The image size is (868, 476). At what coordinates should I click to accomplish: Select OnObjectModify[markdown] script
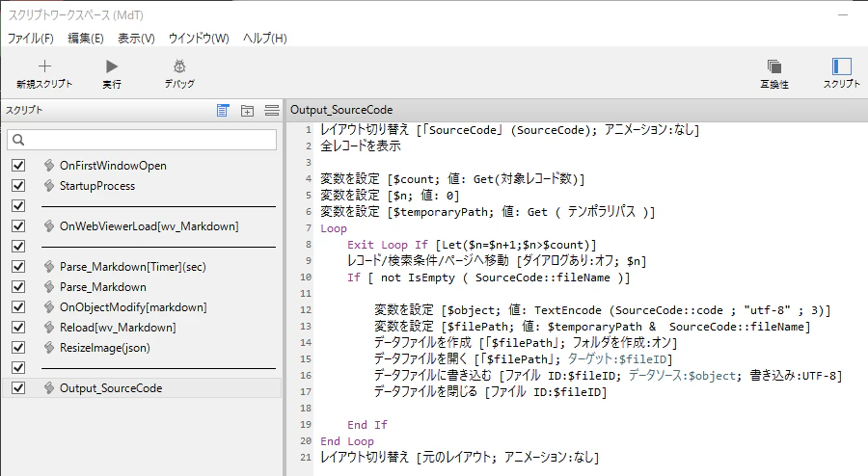point(133,306)
